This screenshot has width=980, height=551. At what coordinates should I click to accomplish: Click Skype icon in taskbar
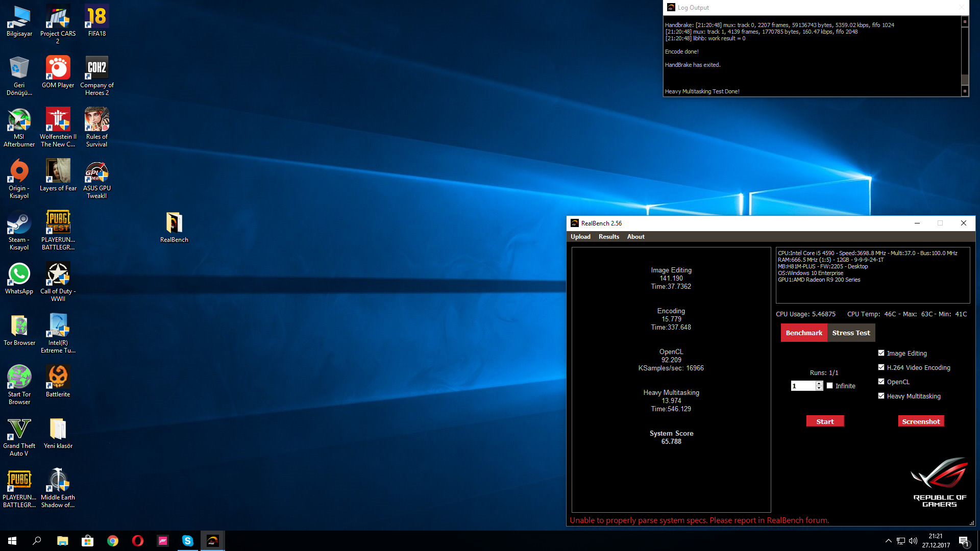click(187, 541)
